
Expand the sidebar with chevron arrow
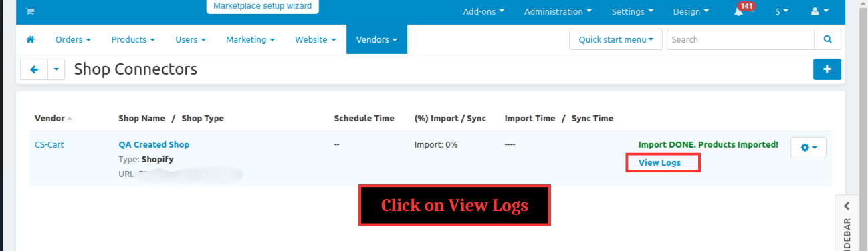click(847, 206)
